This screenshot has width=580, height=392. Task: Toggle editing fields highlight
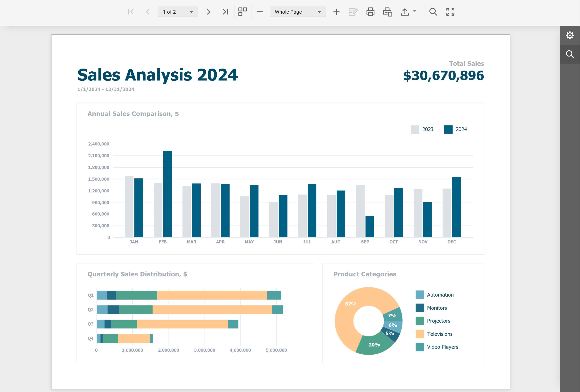coord(353,12)
